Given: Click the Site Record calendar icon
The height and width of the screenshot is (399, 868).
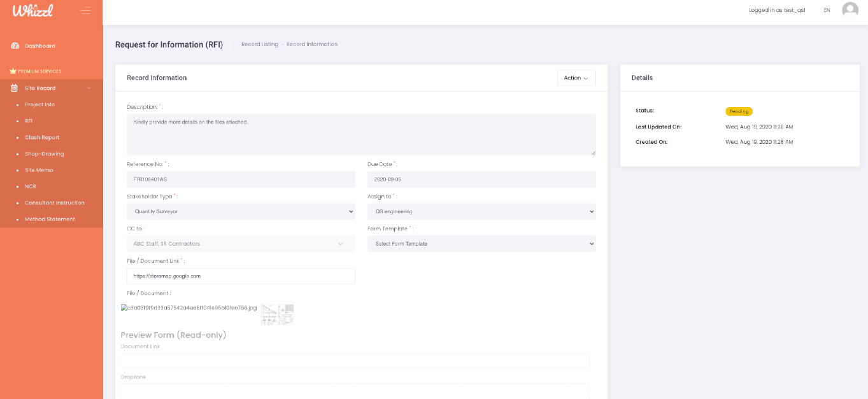Looking at the screenshot, I should (x=14, y=88).
